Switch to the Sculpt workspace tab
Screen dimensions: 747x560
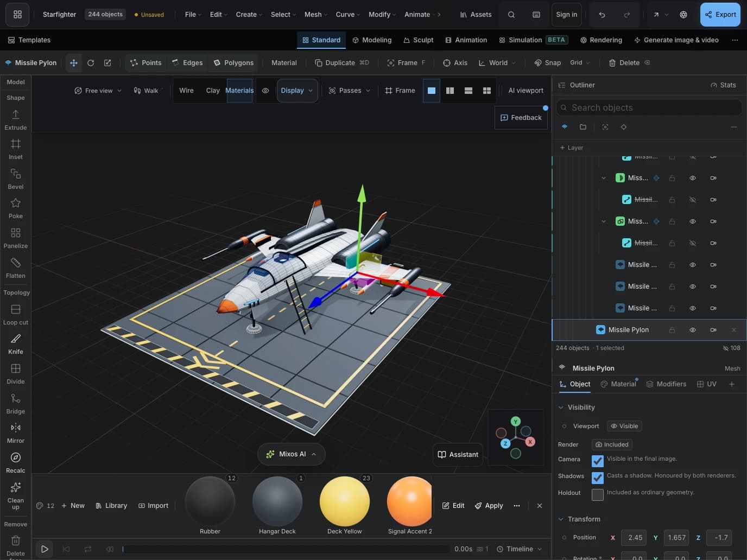[418, 40]
